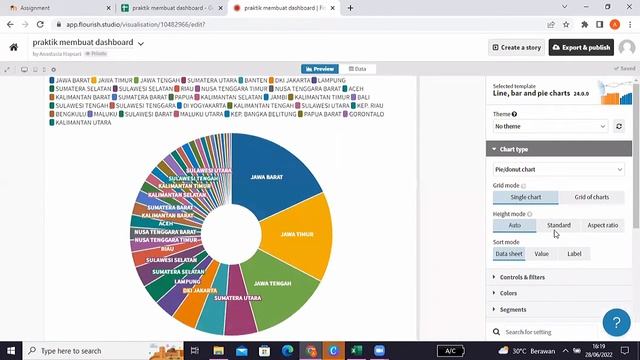Screen dimensions: 640x360
Task: Click user profile avatar
Action: [627, 47]
